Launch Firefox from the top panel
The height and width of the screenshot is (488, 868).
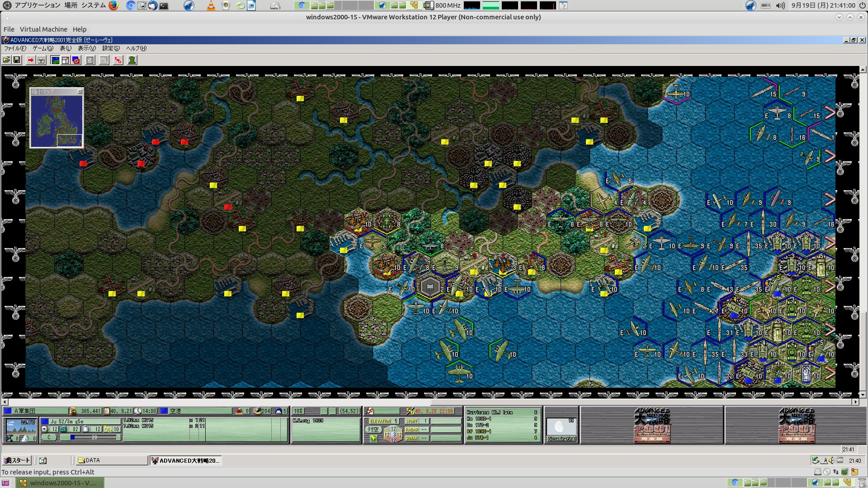[x=113, y=5]
